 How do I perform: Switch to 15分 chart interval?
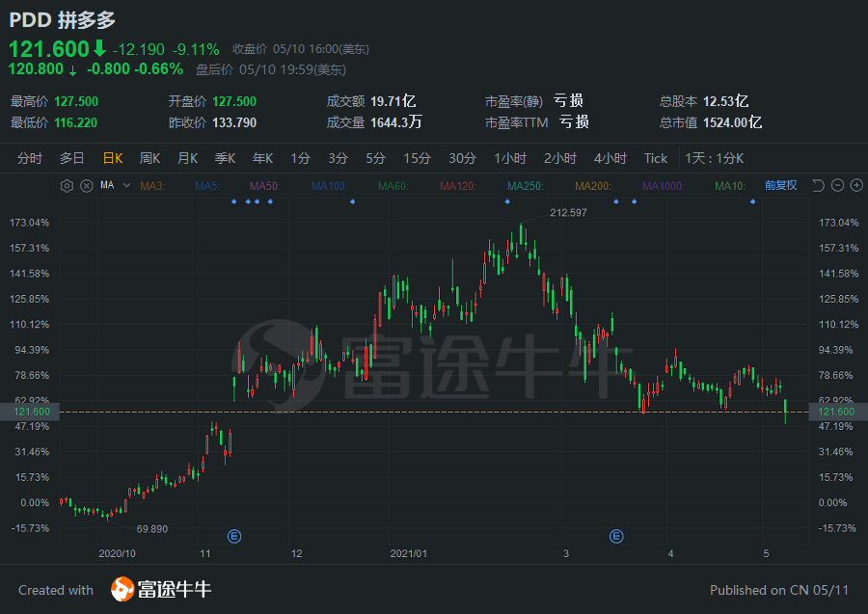point(418,159)
